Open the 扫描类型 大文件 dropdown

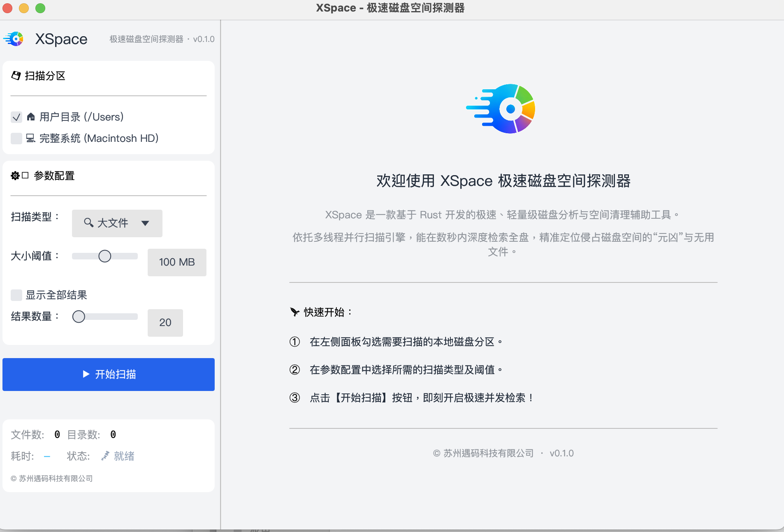(117, 223)
